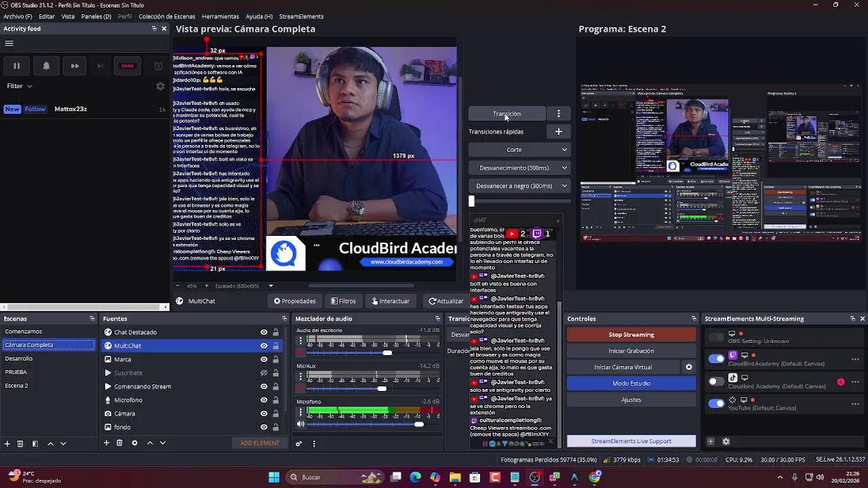The height and width of the screenshot is (488, 868).
Task: Open transition three-dot options menu
Action: 559,114
